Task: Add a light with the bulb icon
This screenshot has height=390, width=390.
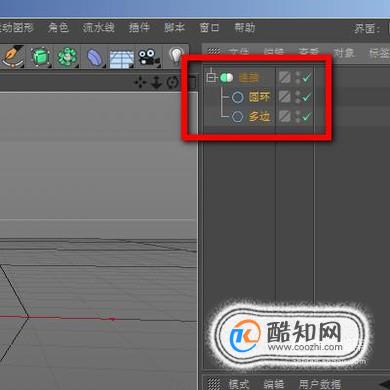Action: 176,55
